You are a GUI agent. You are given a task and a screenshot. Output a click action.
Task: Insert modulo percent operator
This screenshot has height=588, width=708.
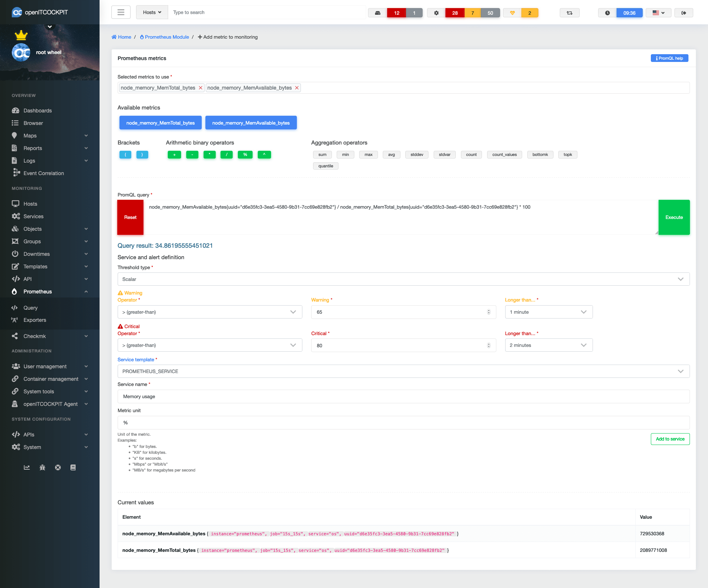click(245, 155)
